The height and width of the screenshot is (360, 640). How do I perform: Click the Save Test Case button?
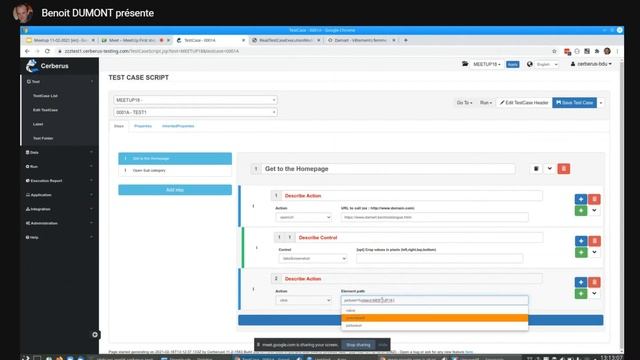pos(574,103)
